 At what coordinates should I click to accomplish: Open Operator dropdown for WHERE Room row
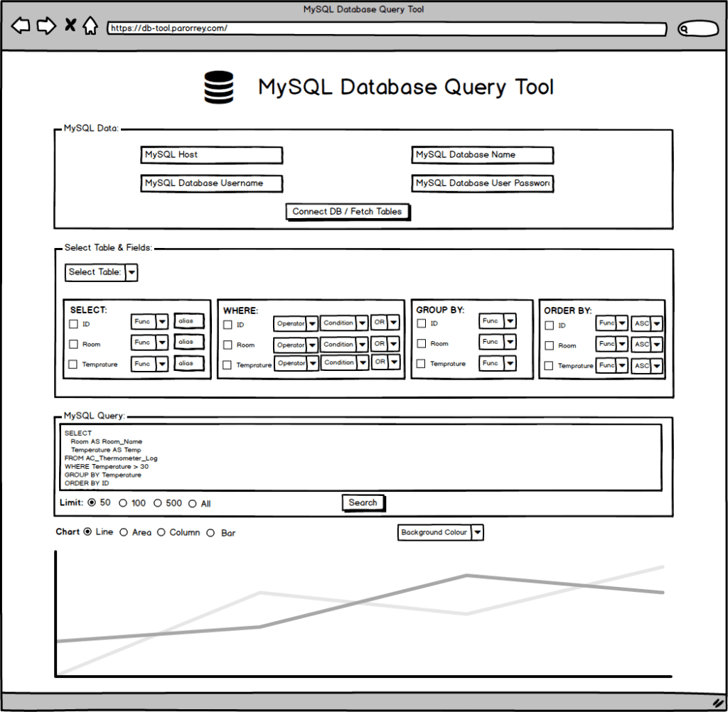point(296,345)
